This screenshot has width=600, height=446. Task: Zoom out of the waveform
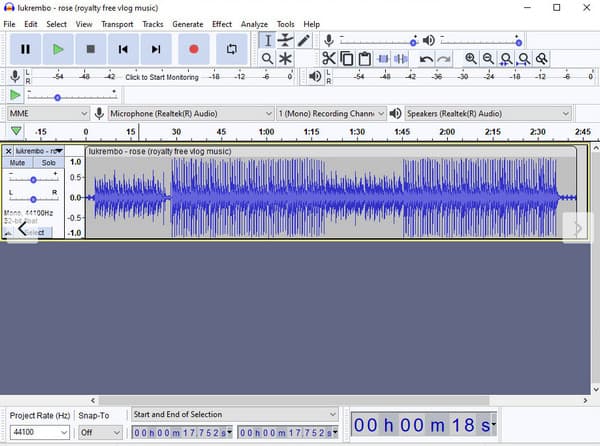click(488, 59)
